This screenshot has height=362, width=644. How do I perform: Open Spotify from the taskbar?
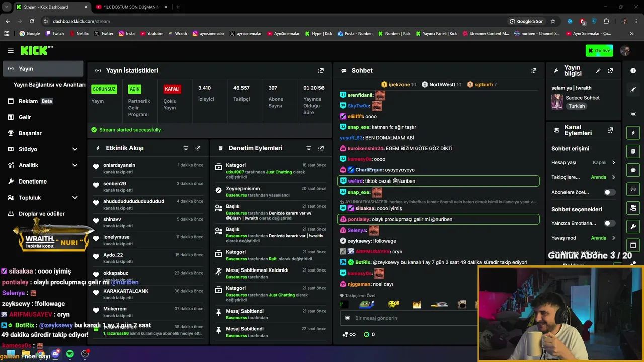coord(70,354)
